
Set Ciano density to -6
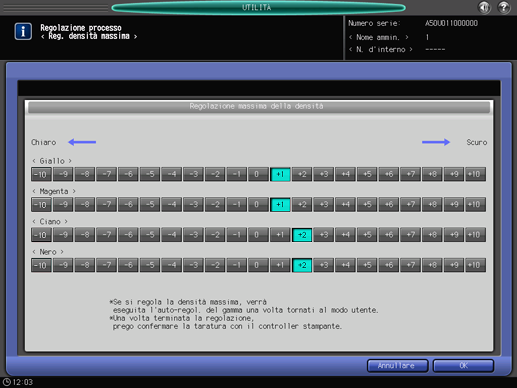pyautogui.click(x=128, y=235)
